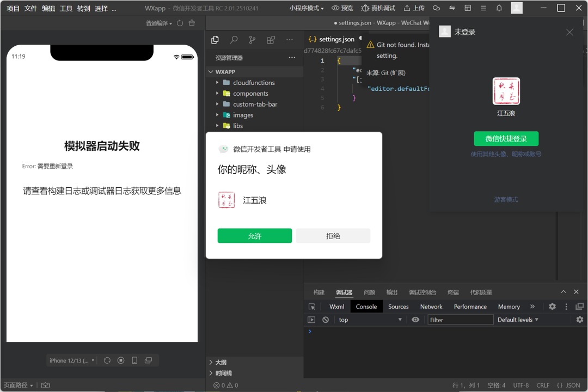Image resolution: width=588 pixels, height=392 pixels.
Task: Click the switch arrows icon in top toolbar
Action: [452, 8]
